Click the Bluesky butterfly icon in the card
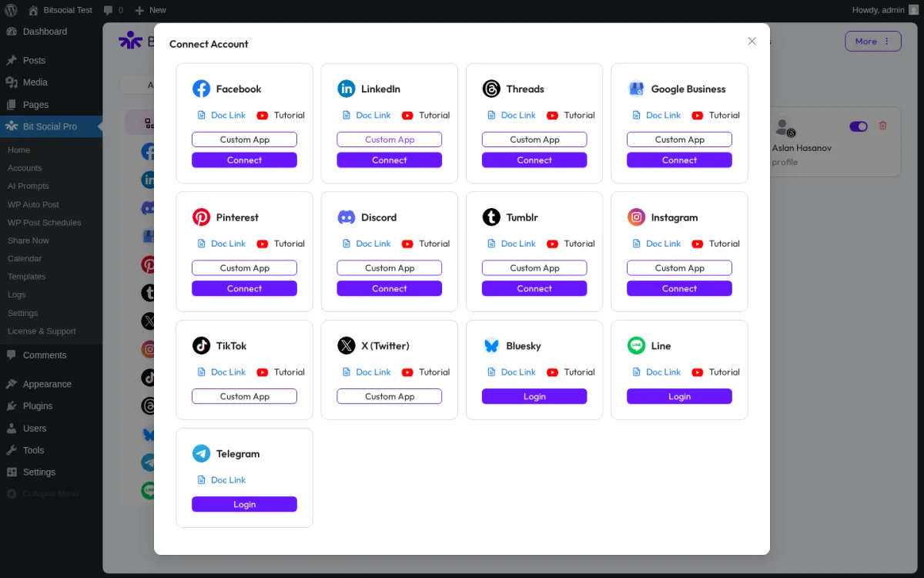Viewport: 924px width, 578px height. 491,345
